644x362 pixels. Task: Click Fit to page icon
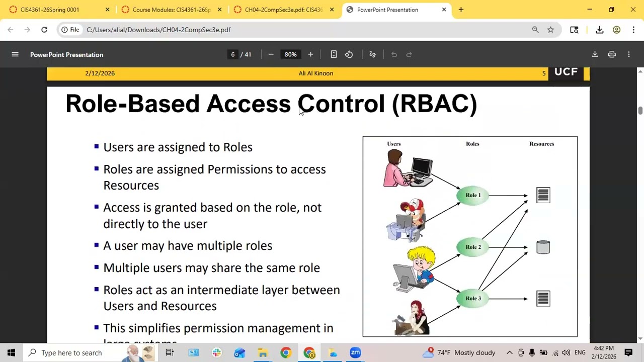pyautogui.click(x=334, y=54)
